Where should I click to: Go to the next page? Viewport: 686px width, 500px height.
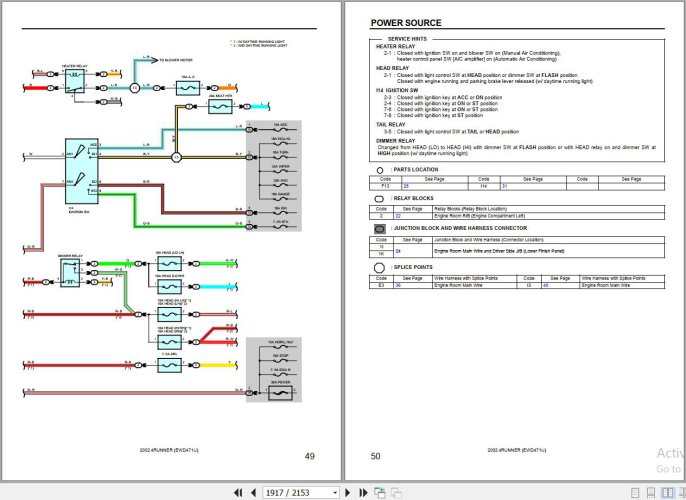[348, 493]
